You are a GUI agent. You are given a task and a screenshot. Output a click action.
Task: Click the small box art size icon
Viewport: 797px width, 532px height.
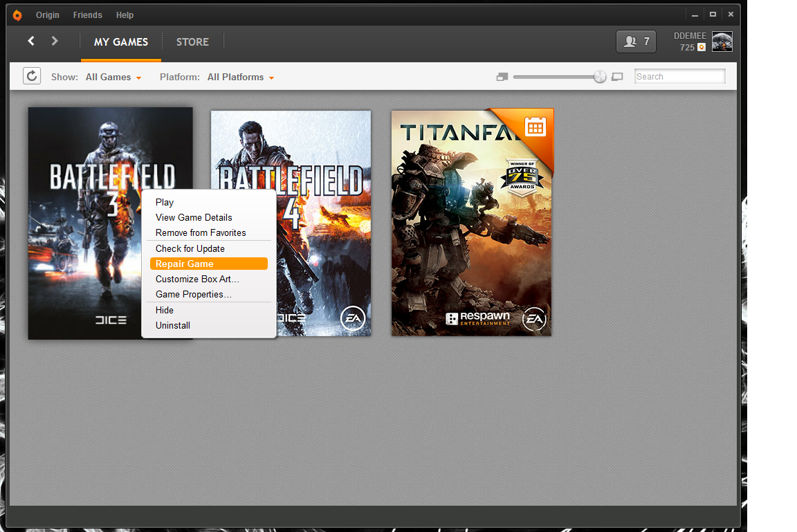[502, 77]
